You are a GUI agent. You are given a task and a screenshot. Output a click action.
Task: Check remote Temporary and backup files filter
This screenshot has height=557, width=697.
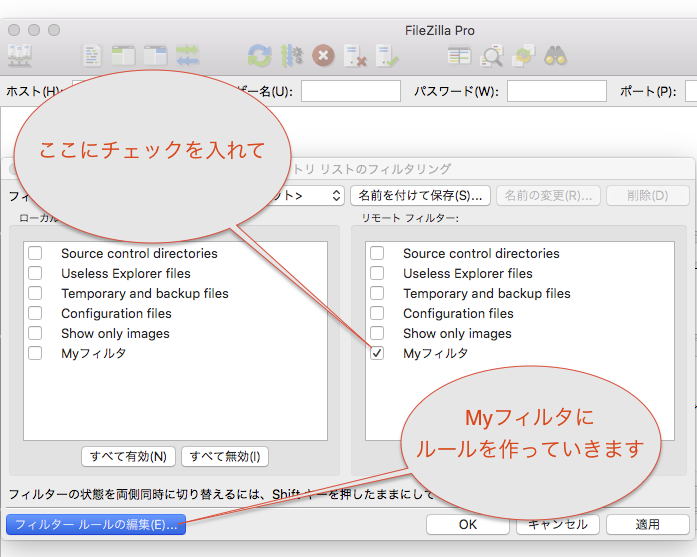(377, 293)
